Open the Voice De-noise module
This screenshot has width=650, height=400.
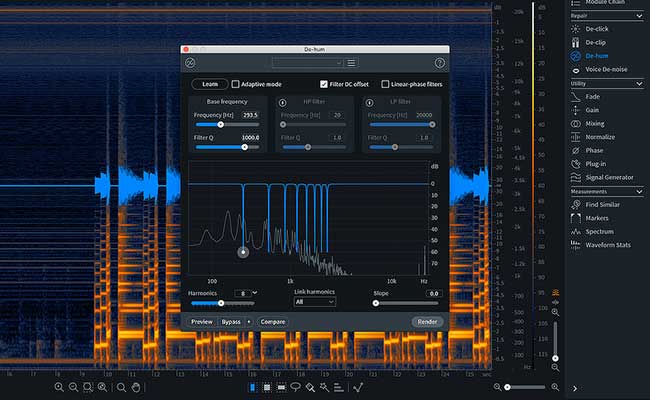(605, 70)
